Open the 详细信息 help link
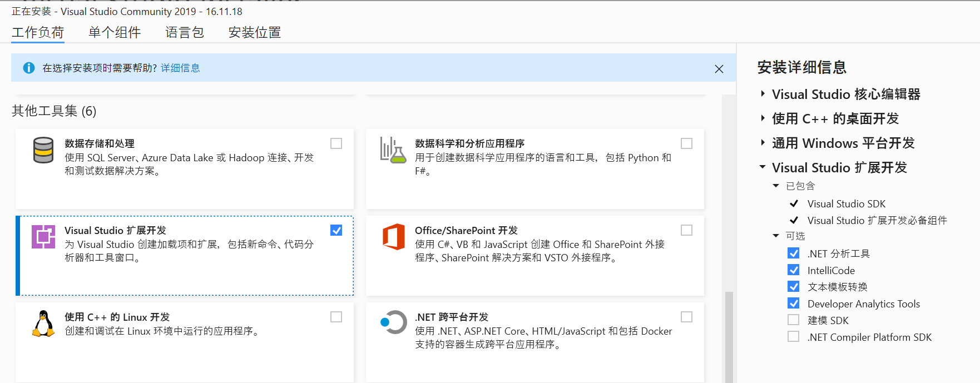The height and width of the screenshot is (383, 980). point(180,68)
